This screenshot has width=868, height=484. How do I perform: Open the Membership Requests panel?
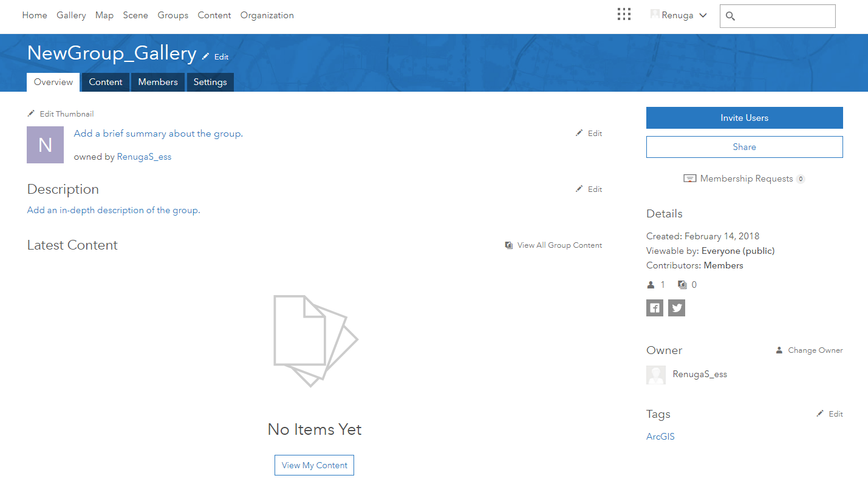(743, 178)
